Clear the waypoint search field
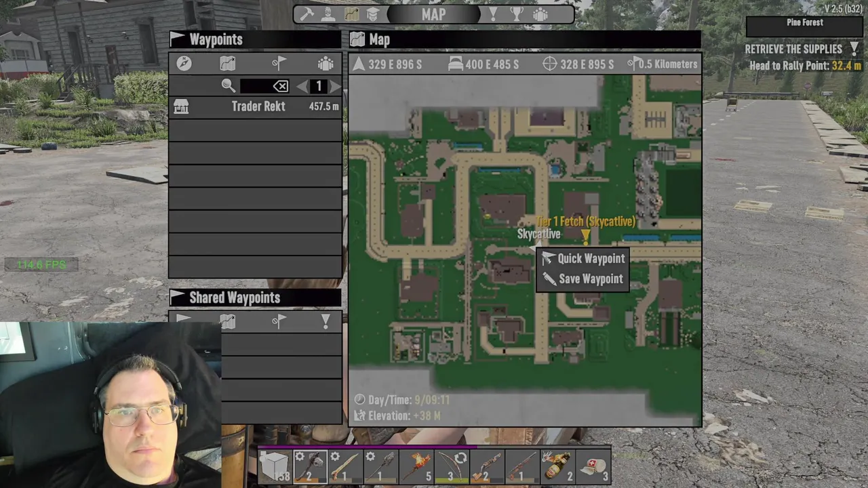Image resolution: width=868 pixels, height=488 pixels. [281, 86]
